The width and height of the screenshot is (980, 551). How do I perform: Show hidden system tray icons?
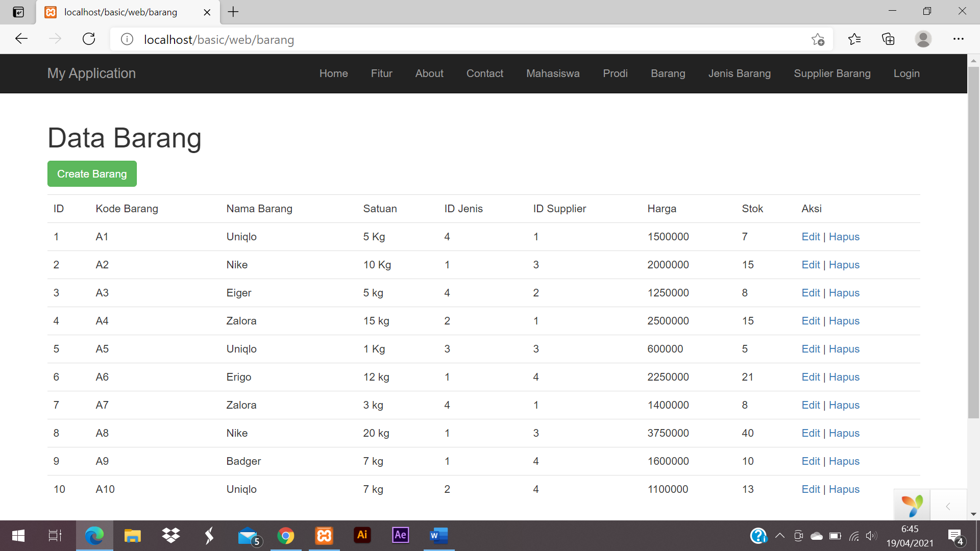(779, 536)
